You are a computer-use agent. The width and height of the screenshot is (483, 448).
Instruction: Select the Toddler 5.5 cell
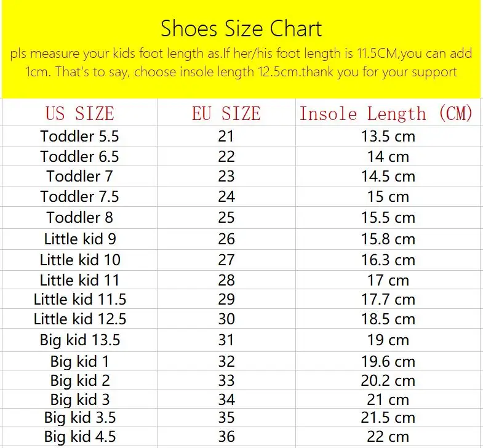(x=80, y=136)
